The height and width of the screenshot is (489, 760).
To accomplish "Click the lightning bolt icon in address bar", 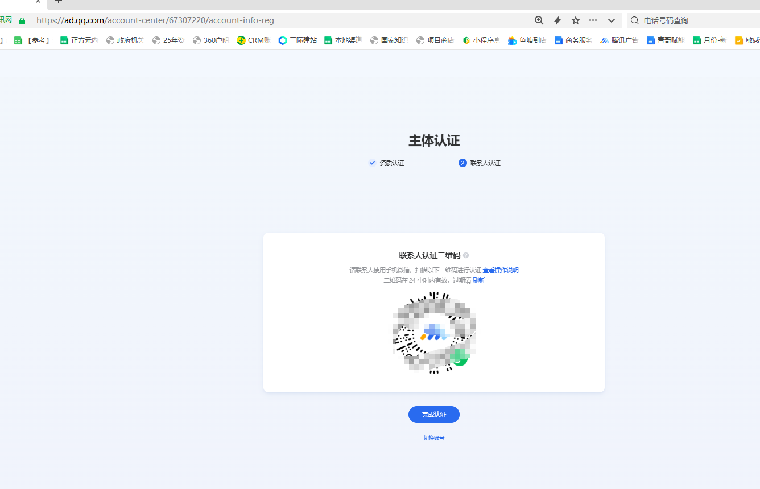I will [557, 20].
